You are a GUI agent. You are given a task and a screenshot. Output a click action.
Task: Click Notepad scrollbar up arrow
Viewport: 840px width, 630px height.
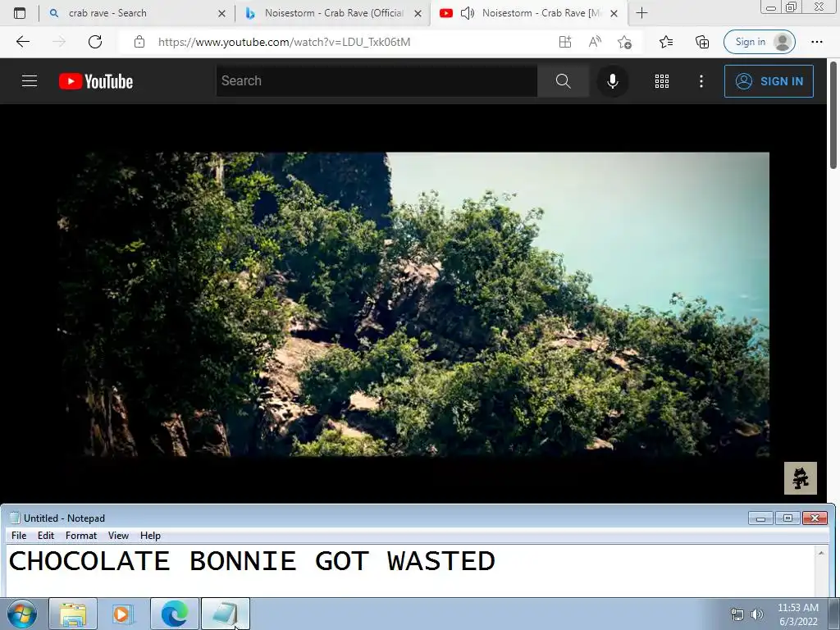tap(820, 553)
